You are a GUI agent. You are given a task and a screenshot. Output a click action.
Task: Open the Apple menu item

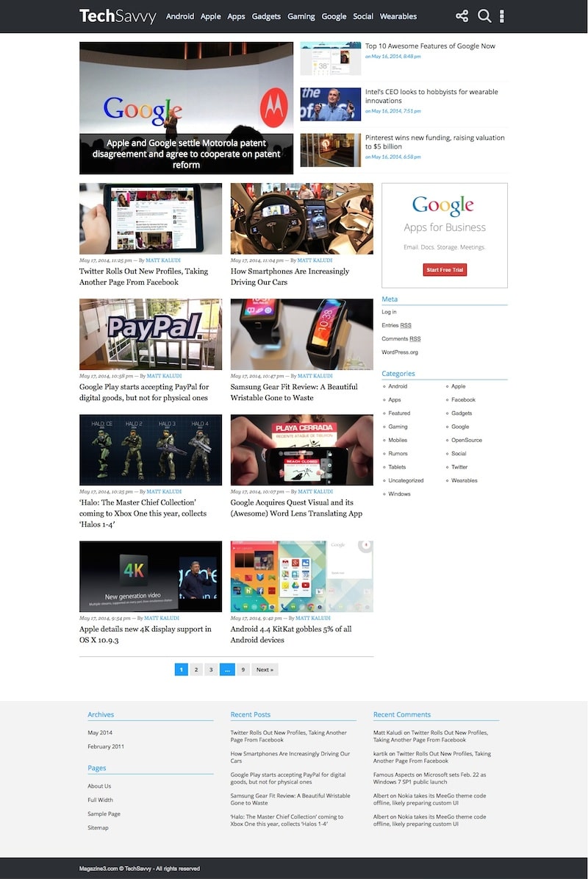point(210,16)
